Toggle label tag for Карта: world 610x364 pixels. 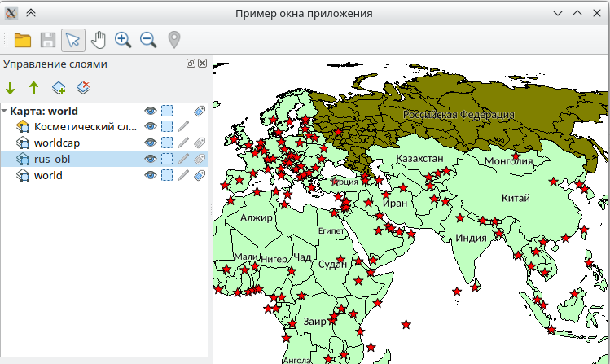coord(200,111)
